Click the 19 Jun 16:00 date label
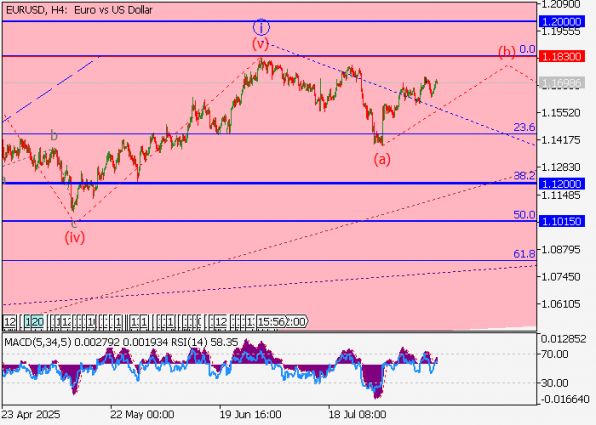This screenshot has width=596, height=425. click(250, 414)
